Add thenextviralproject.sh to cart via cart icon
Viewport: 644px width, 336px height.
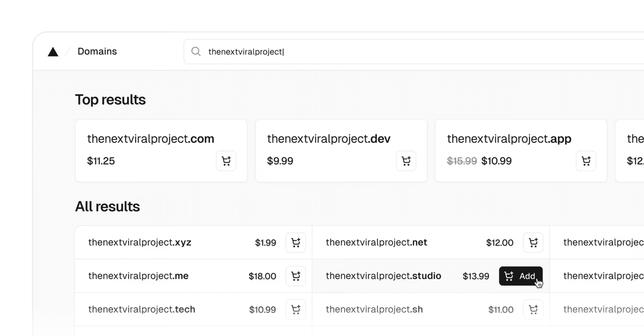(x=533, y=309)
